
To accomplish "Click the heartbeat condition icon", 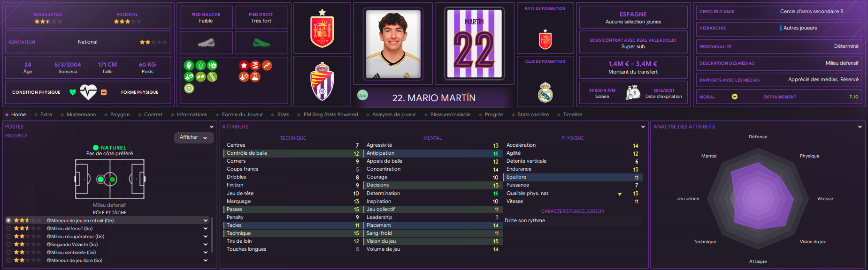I will click(88, 92).
